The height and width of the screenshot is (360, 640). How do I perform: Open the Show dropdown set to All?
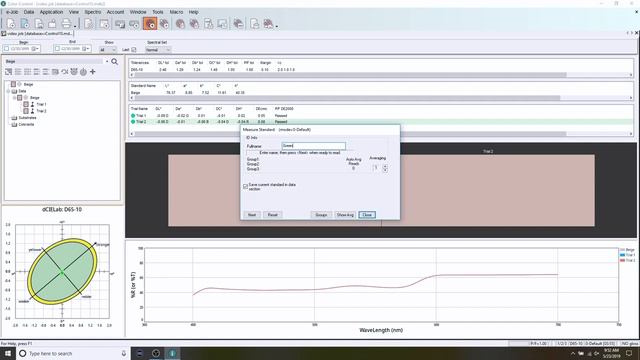tap(108, 50)
